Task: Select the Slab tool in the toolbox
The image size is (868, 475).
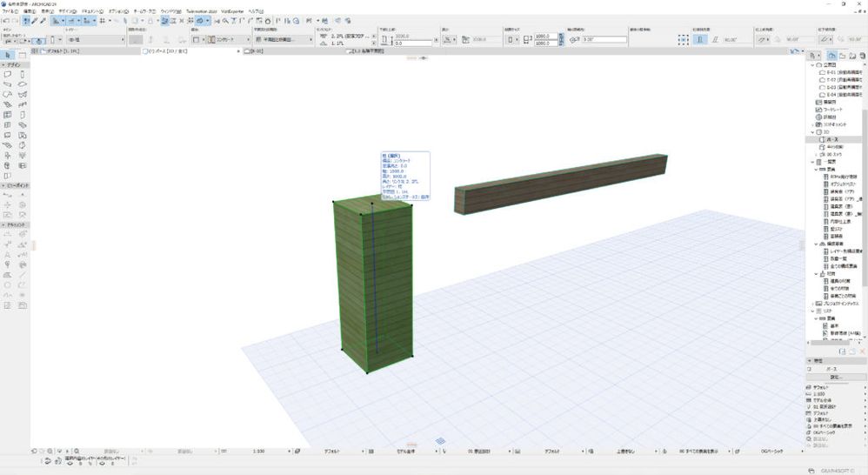Action: (x=23, y=84)
